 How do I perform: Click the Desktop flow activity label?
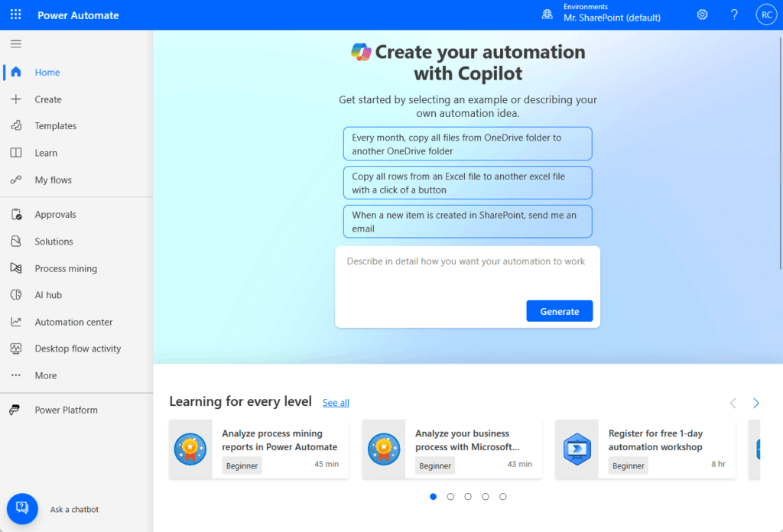click(78, 349)
